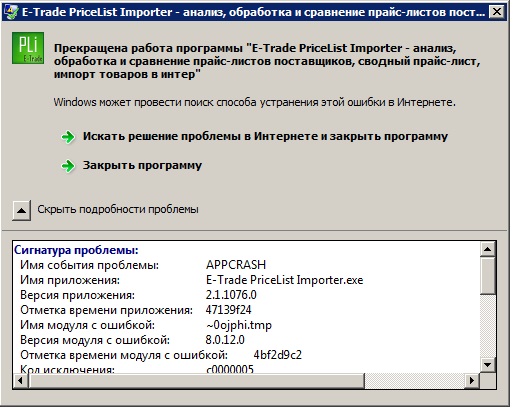The width and height of the screenshot is (514, 408).
Task: Click "Отметка времени приложения:" label
Action: (106, 310)
